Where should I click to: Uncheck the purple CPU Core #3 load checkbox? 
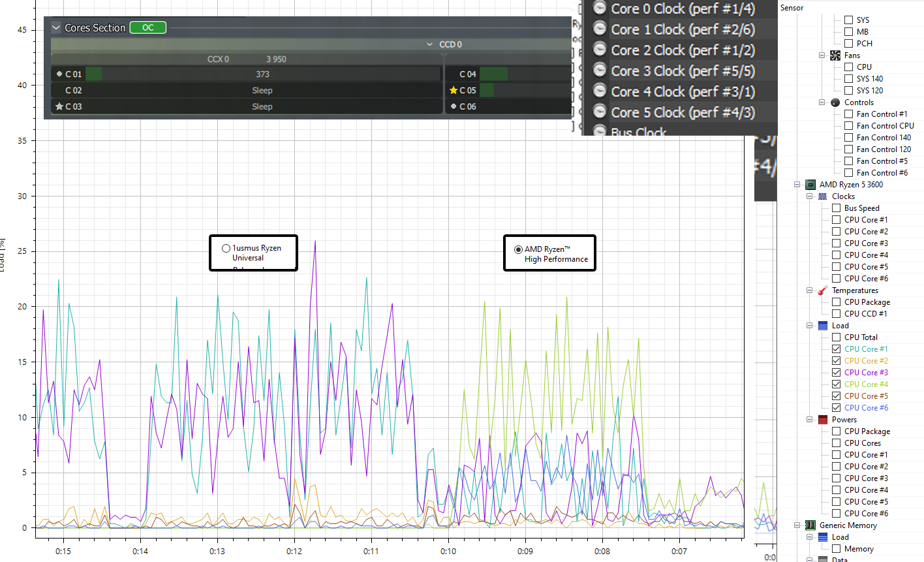(x=837, y=373)
